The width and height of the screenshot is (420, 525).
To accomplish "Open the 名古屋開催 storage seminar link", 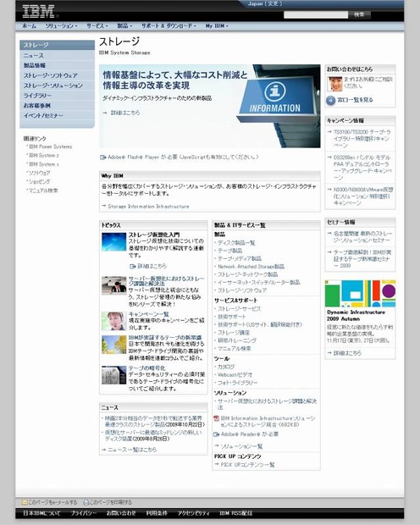I will point(362,237).
